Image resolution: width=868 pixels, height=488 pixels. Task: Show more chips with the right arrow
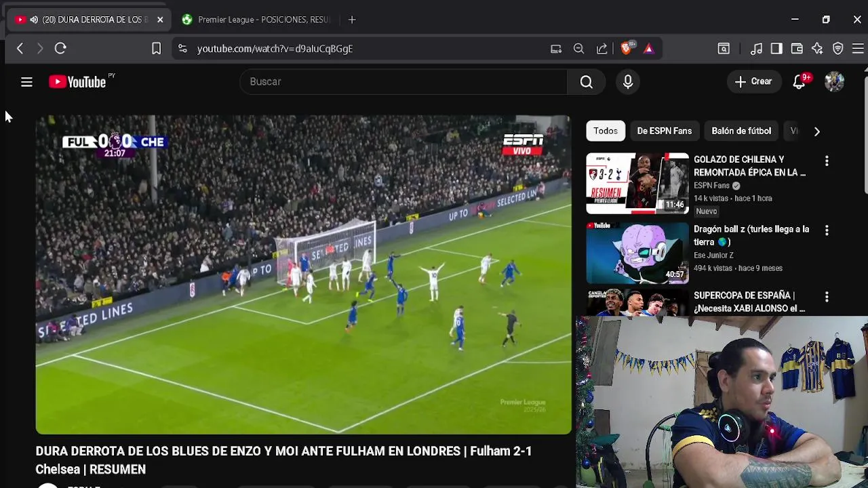[x=816, y=131]
